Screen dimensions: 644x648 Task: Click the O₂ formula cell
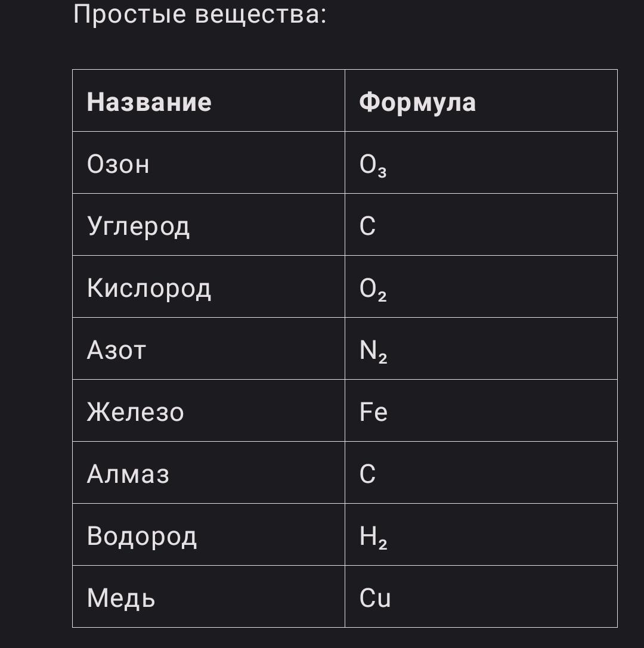point(481,286)
